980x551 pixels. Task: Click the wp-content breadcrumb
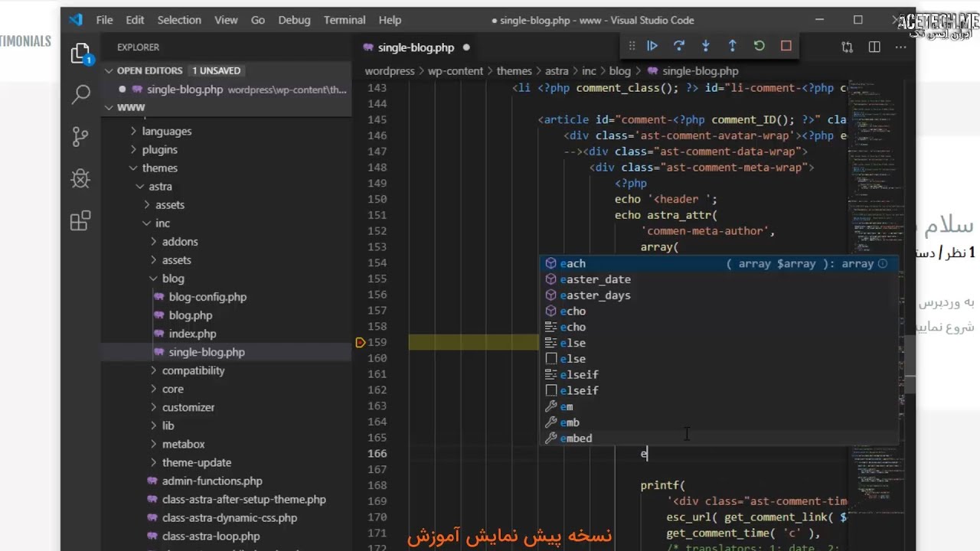tap(456, 70)
